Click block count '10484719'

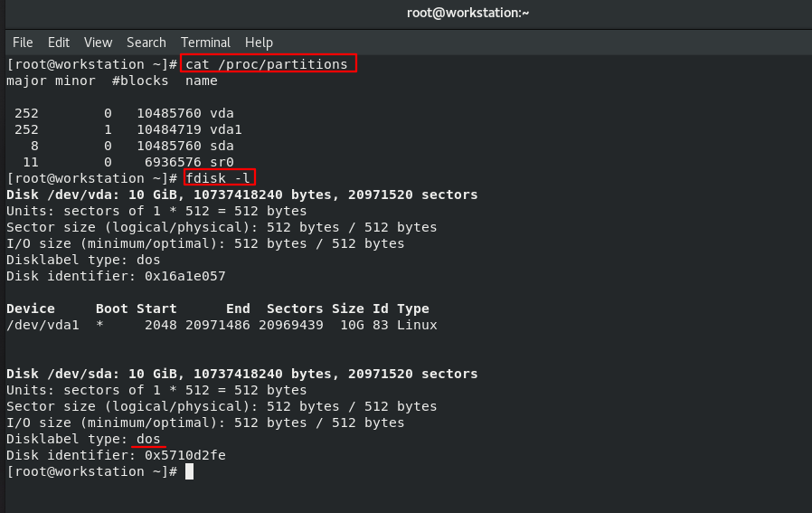(x=169, y=129)
